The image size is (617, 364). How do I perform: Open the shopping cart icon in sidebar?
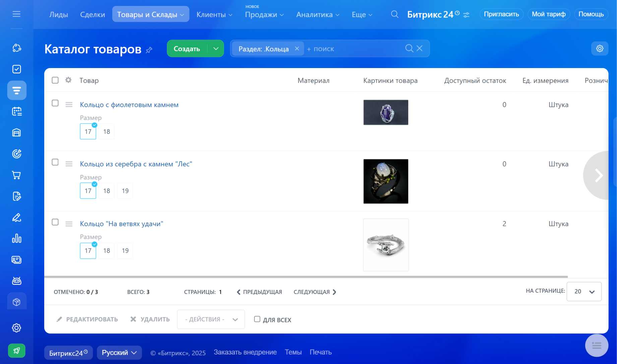point(16,175)
